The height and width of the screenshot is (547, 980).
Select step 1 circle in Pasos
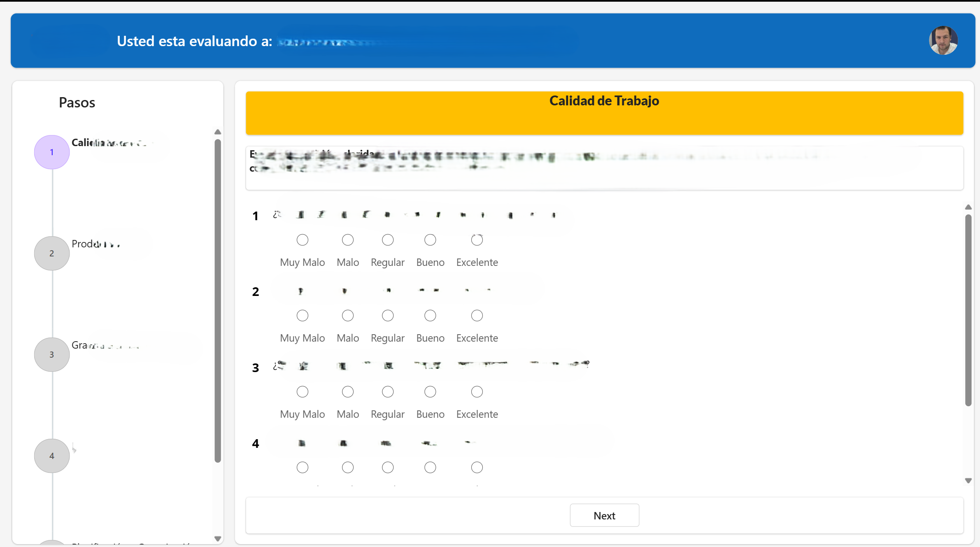coord(52,152)
